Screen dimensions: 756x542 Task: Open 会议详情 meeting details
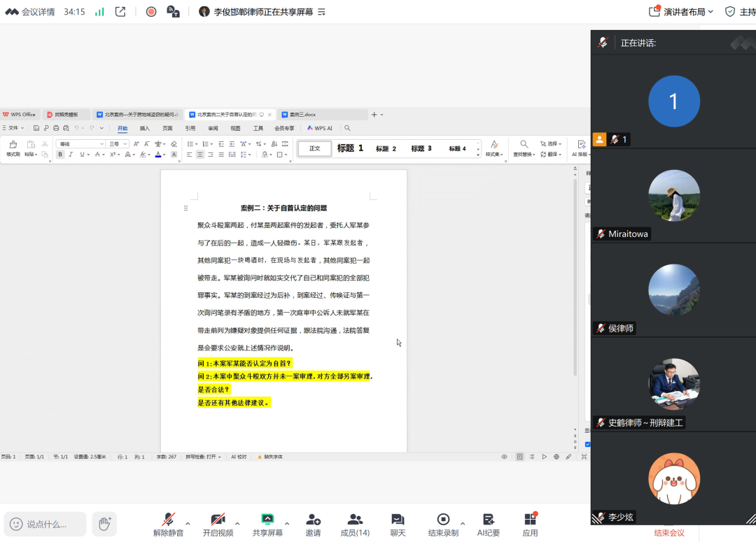[x=30, y=12]
